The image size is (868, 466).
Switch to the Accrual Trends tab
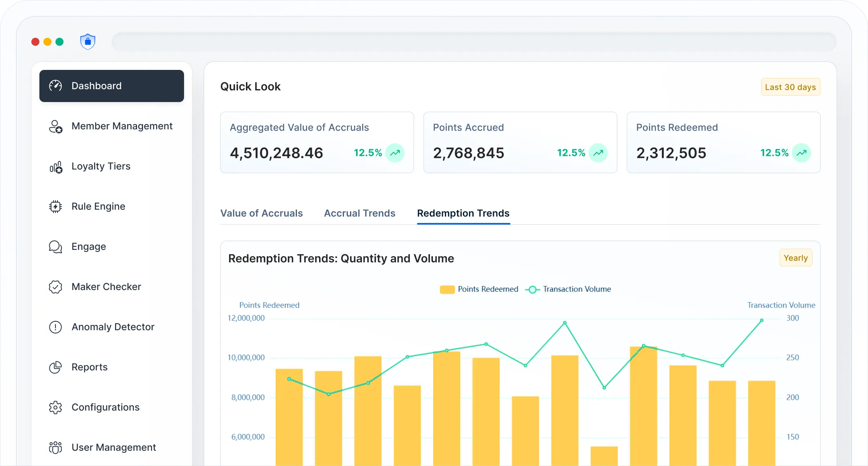pos(360,213)
